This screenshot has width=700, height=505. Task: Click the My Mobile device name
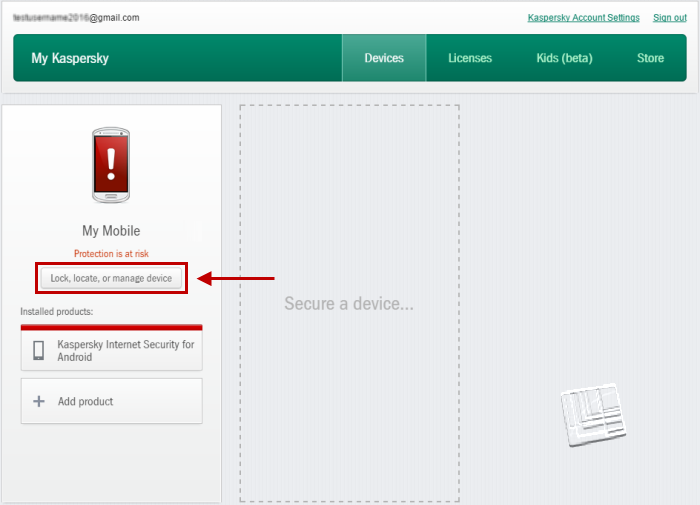point(111,231)
